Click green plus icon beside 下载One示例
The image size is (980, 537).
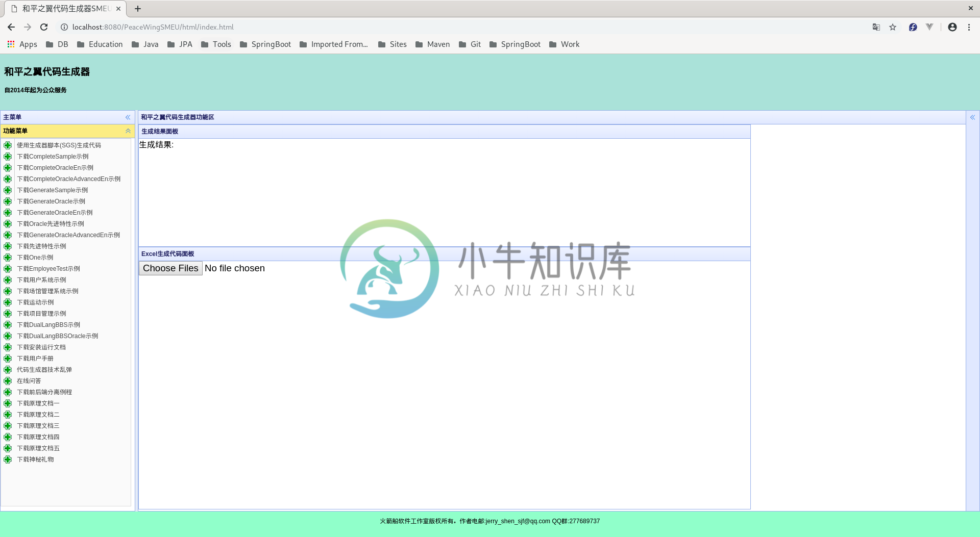(x=8, y=258)
